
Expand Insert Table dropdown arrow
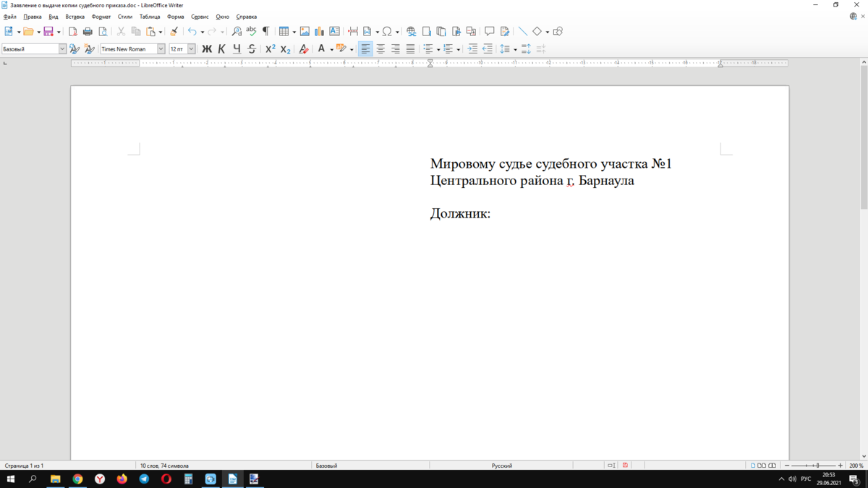pos(294,32)
